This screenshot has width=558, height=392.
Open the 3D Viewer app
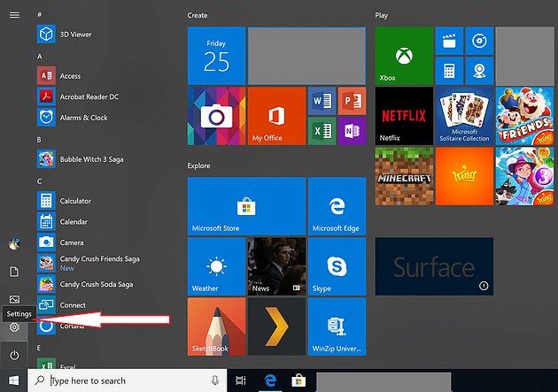coord(65,35)
